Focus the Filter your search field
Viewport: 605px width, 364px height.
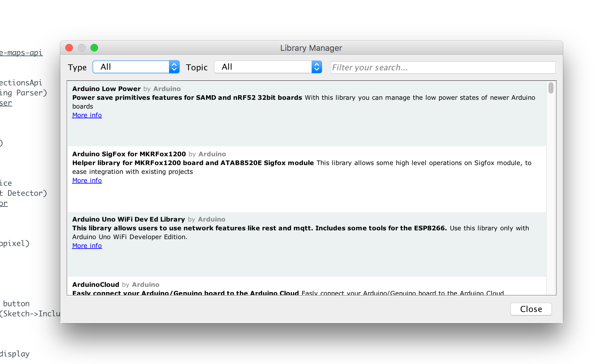coord(442,67)
